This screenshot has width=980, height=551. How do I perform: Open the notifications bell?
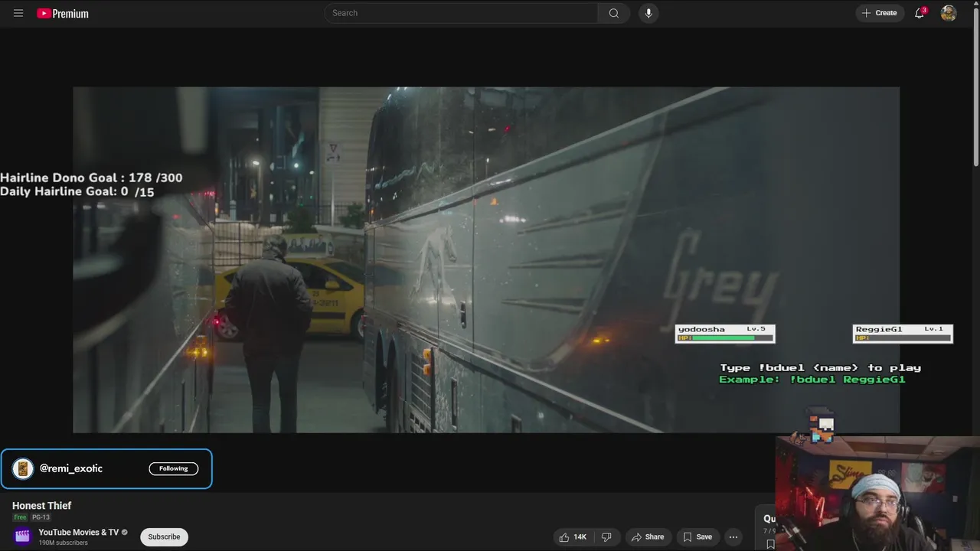tap(920, 13)
